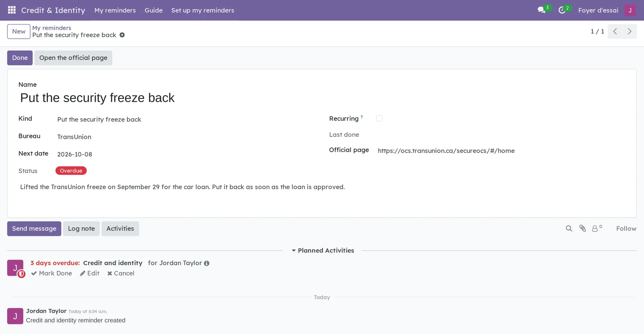Click Open the official page button
The height and width of the screenshot is (334, 644).
pyautogui.click(x=73, y=58)
